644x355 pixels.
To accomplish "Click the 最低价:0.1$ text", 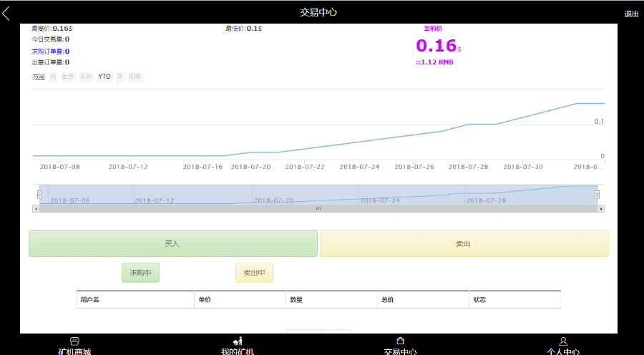I will point(243,29).
